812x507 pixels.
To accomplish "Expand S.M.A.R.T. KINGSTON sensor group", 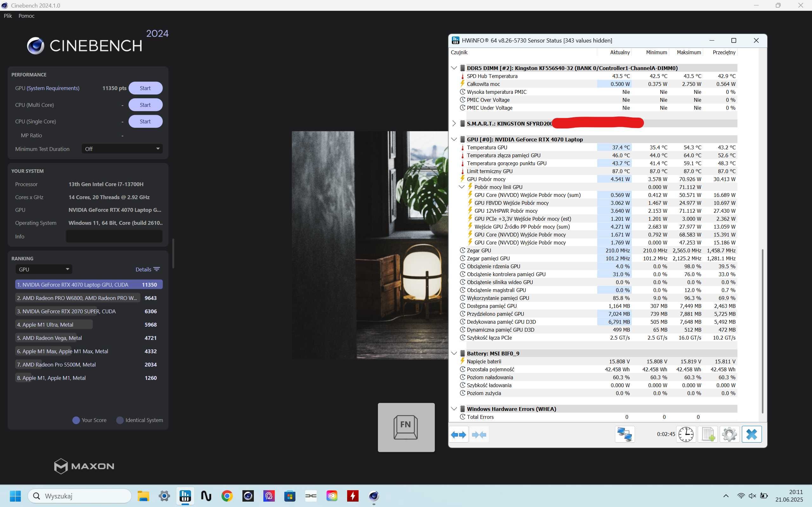I will click(x=454, y=123).
